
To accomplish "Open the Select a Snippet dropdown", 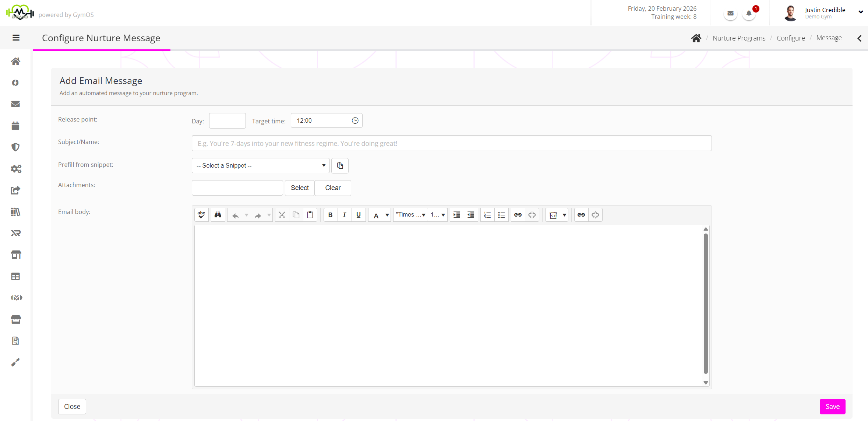I will pyautogui.click(x=260, y=166).
